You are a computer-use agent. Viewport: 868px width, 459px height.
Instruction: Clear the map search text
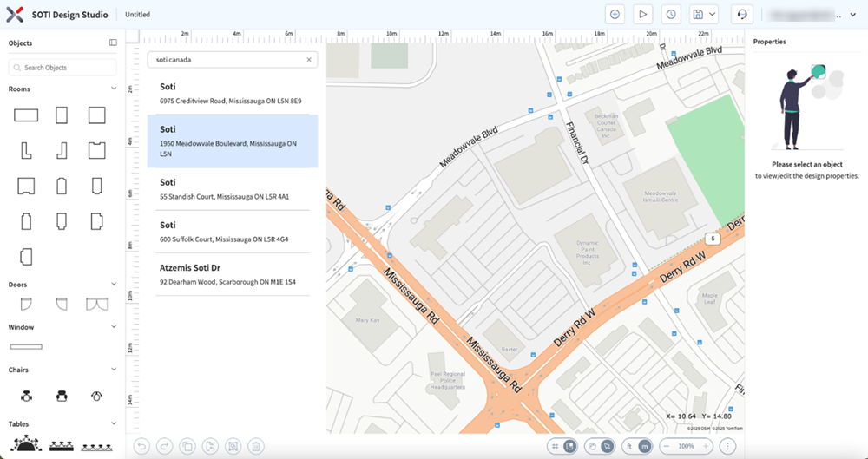click(x=309, y=60)
